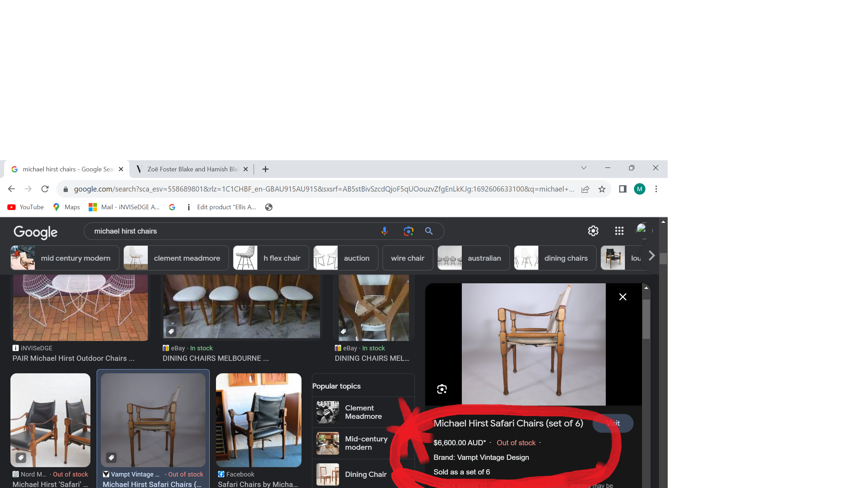868x488 pixels.
Task: Open the Google apps grid
Action: tap(619, 231)
